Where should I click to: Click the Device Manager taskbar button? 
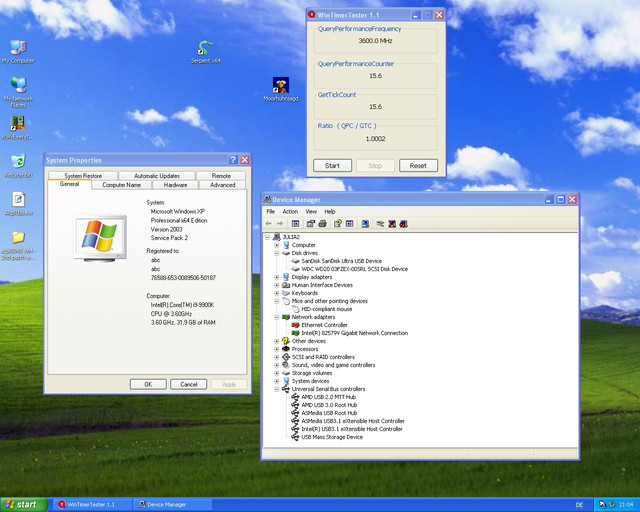coord(171,505)
